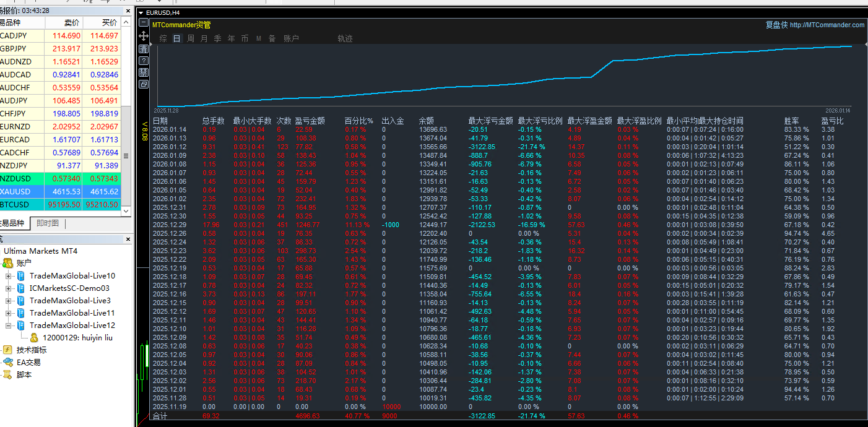
Task: Expand the TradeMaxGlobal-Live11 tree node
Action: click(9, 313)
